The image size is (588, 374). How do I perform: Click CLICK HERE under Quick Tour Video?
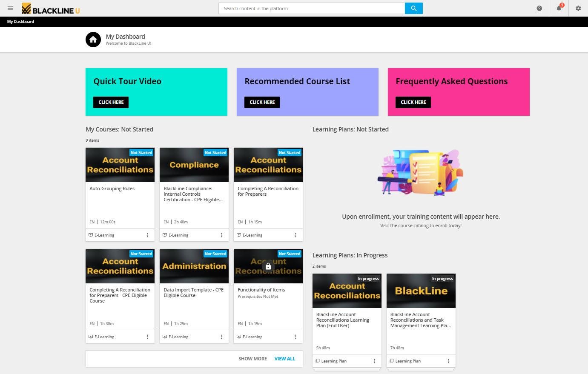[x=111, y=102]
